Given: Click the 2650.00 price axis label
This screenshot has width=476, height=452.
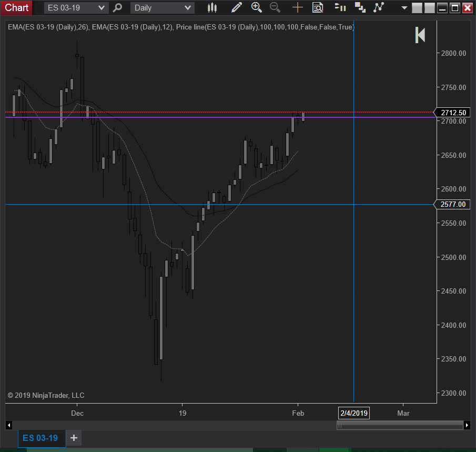Looking at the screenshot, I should click(453, 156).
